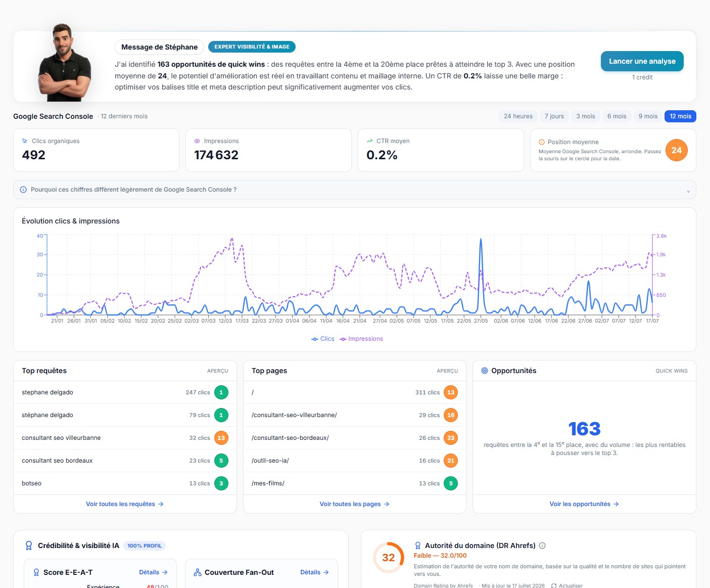Viewport: 710px width, 588px height.
Task: Click the /consultant-seo-villeurbanne/ page row
Action: click(355, 415)
